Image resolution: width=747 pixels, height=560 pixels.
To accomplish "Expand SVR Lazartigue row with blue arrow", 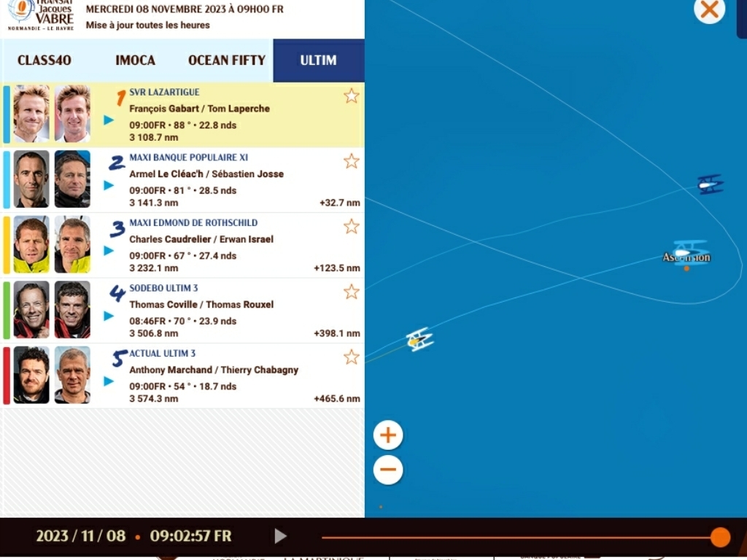I will point(109,120).
